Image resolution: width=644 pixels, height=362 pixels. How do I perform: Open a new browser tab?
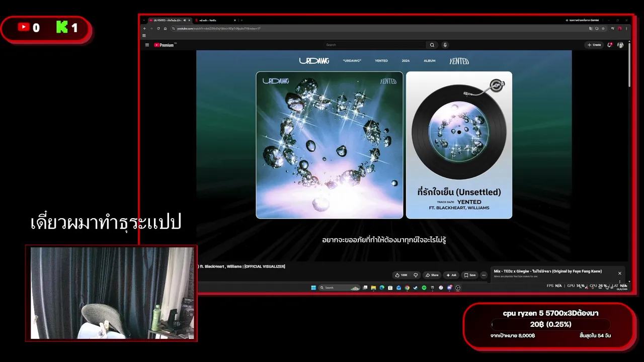tap(242, 20)
